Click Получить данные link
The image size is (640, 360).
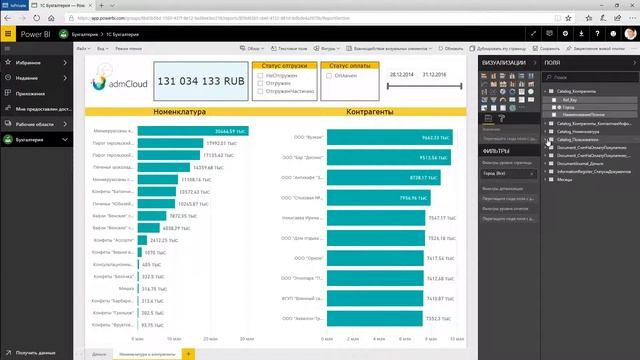coord(31,353)
